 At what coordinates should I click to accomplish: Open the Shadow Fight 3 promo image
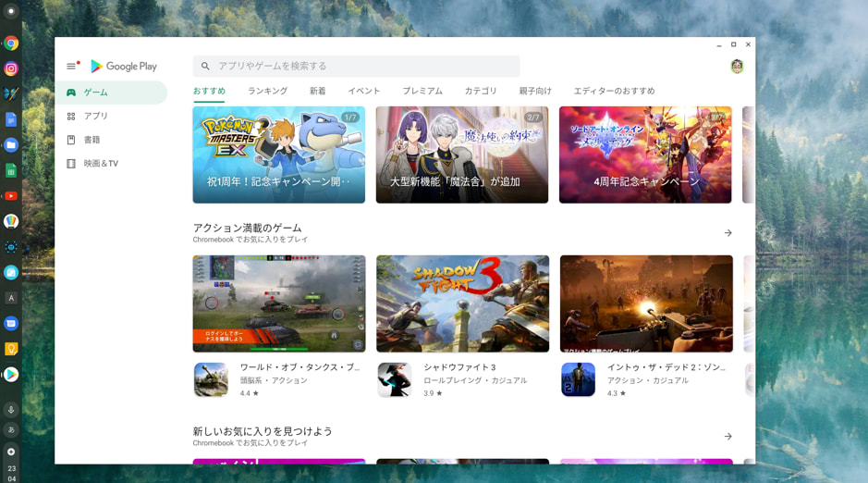click(463, 303)
